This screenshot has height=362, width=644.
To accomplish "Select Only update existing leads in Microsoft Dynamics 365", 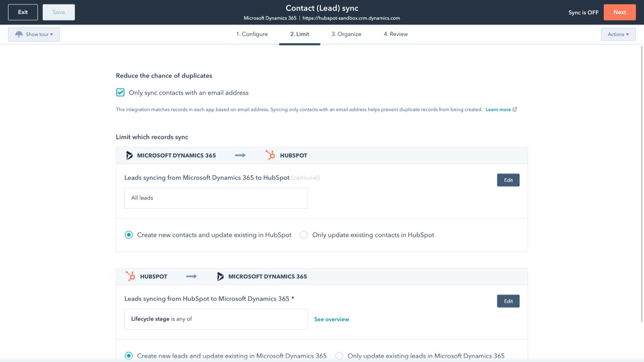I will 339,356.
